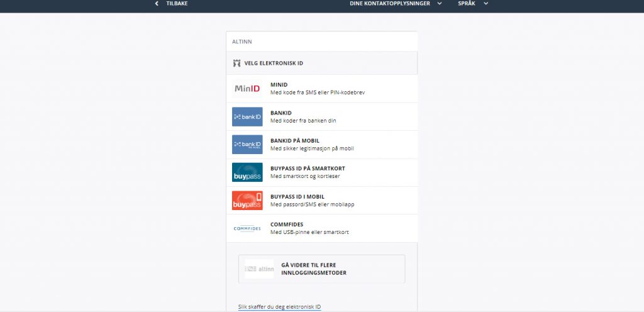The image size is (644, 312).
Task: Click the BankID på mobil logo
Action: coord(247,145)
